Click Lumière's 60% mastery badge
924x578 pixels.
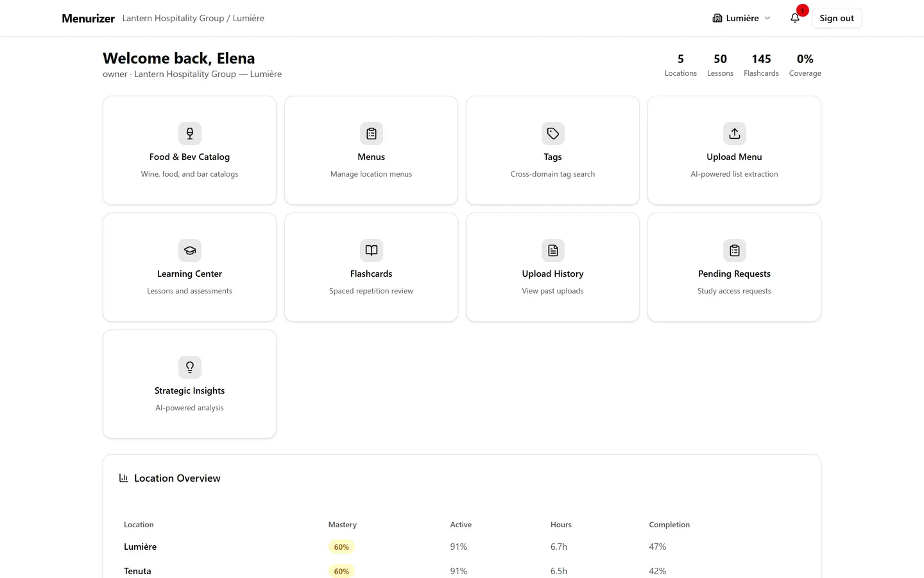coord(341,547)
